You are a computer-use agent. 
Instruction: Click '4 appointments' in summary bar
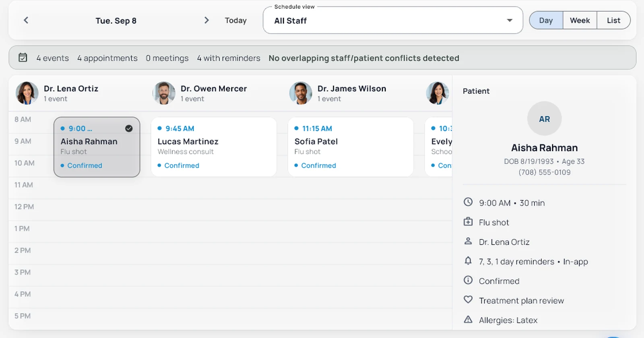coord(107,58)
